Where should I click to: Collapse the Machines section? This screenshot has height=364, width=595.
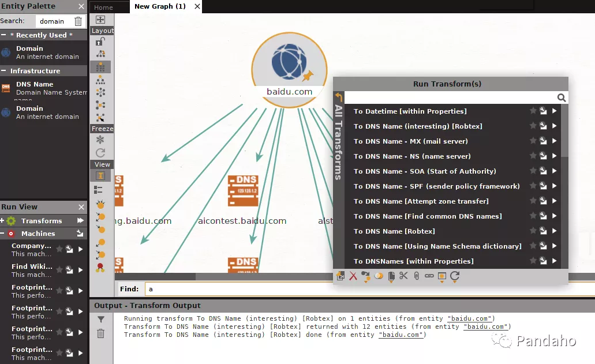click(3, 234)
